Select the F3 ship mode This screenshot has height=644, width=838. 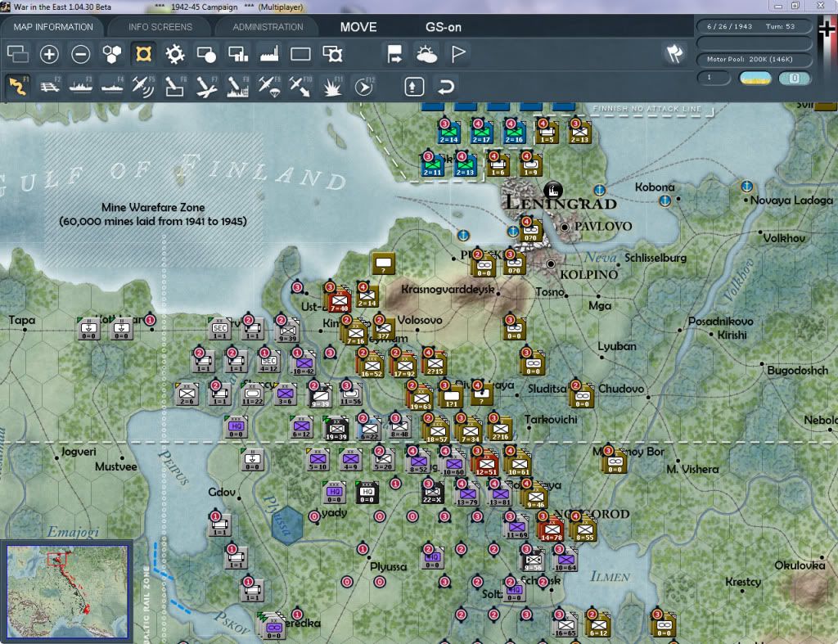[x=81, y=86]
